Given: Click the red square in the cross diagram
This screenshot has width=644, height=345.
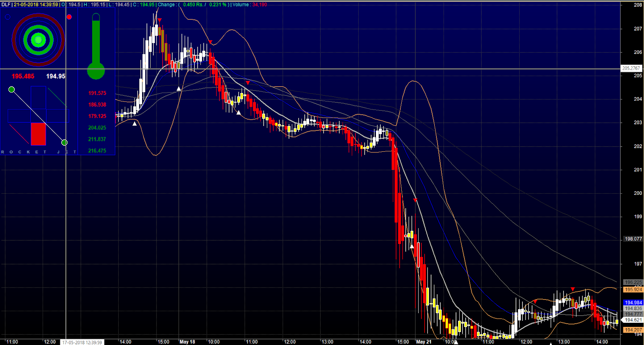Looking at the screenshot, I should 39,134.
